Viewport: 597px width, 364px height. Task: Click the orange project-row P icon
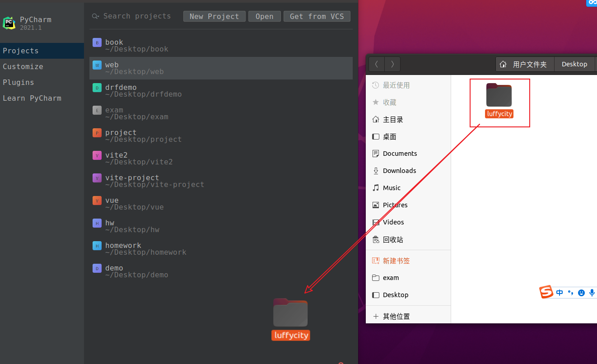97,133
